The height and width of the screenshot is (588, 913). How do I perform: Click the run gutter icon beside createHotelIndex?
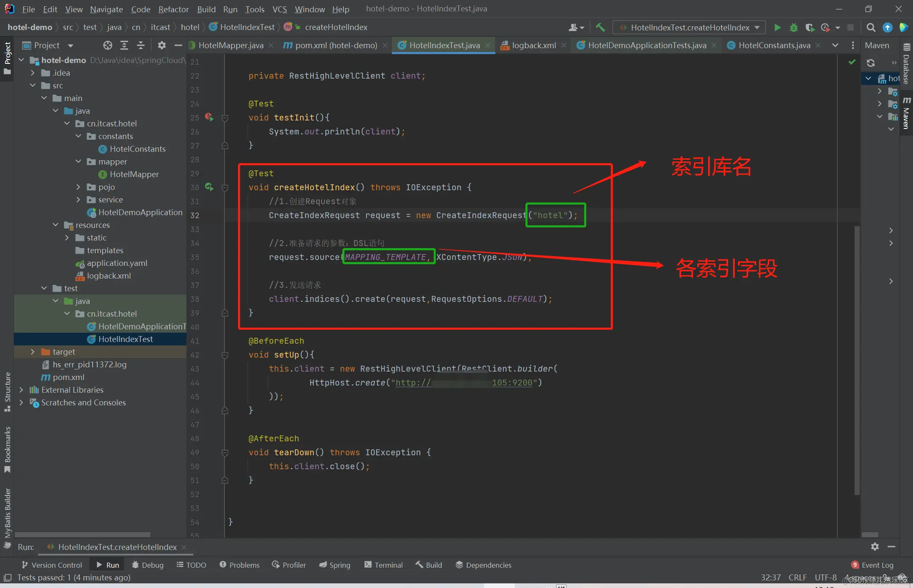pyautogui.click(x=209, y=187)
